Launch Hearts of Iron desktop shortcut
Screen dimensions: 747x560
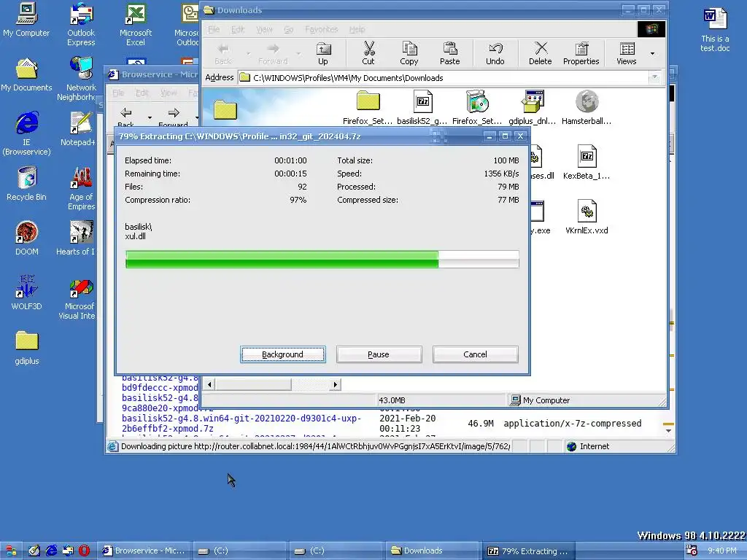77,238
